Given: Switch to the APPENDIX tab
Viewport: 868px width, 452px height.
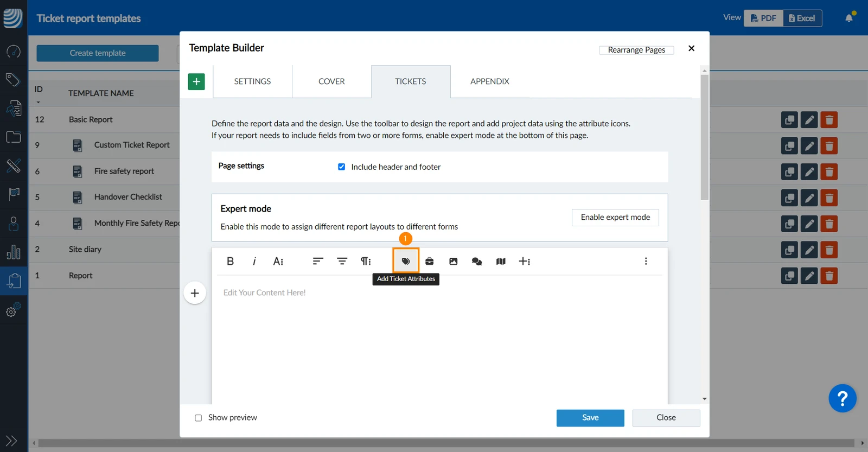Looking at the screenshot, I should [x=490, y=81].
